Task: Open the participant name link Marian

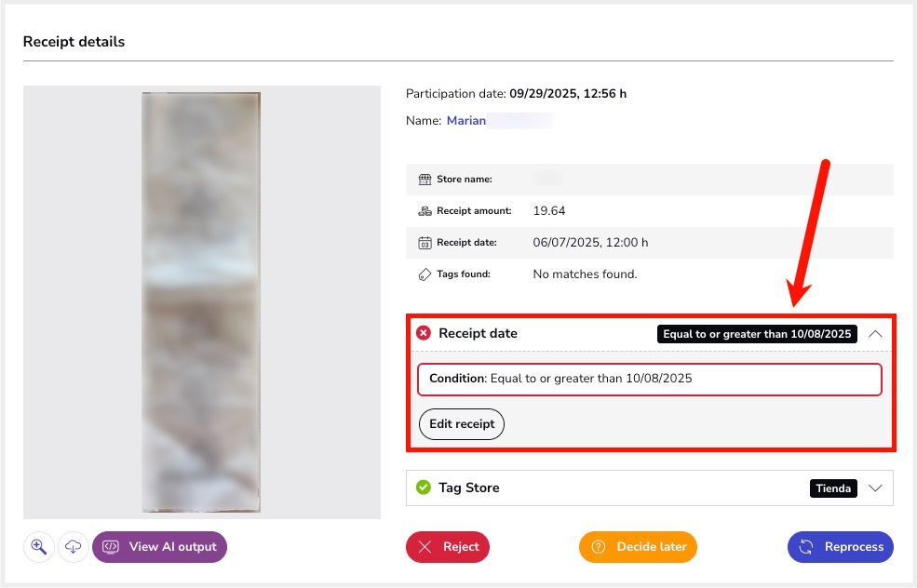Action: tap(466, 121)
